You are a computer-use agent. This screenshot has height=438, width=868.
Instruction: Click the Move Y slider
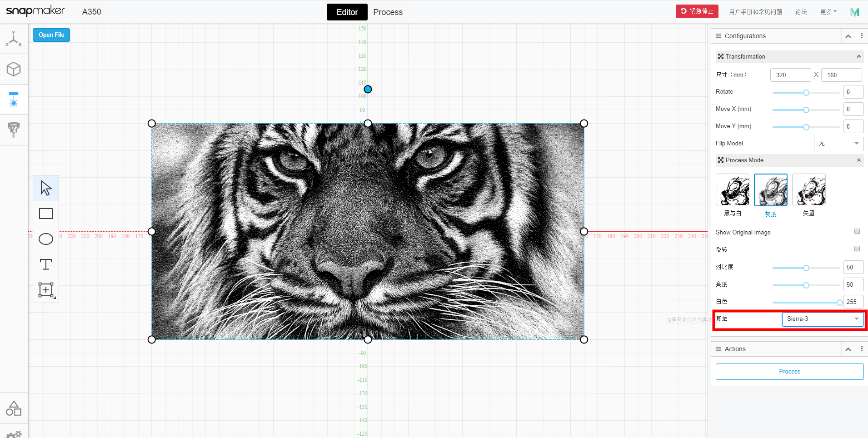tap(806, 127)
